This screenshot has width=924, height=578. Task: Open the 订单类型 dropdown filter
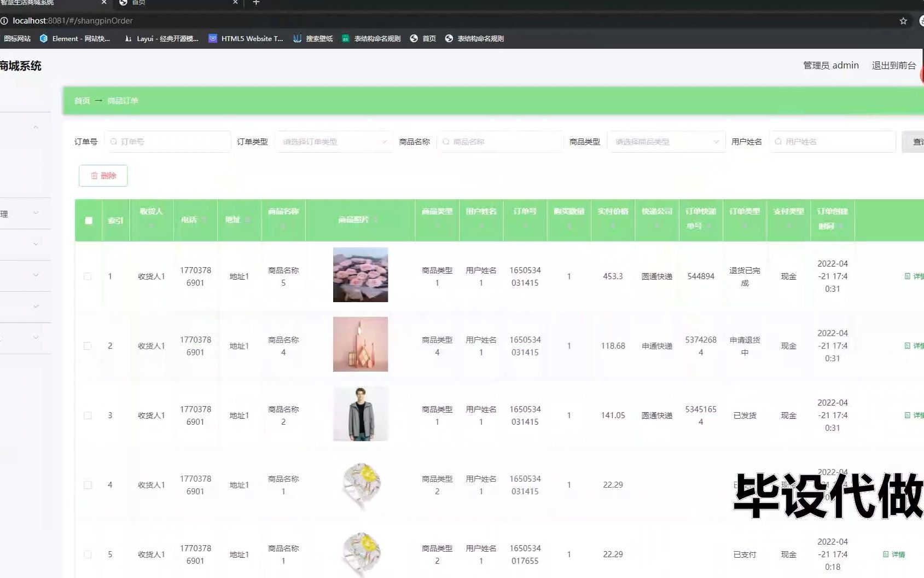334,142
